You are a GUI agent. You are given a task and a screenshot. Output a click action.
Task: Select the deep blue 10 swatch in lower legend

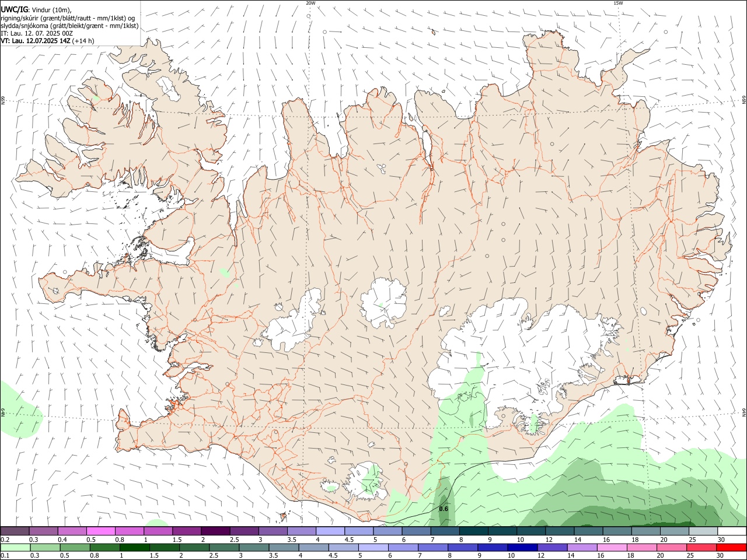click(522, 548)
